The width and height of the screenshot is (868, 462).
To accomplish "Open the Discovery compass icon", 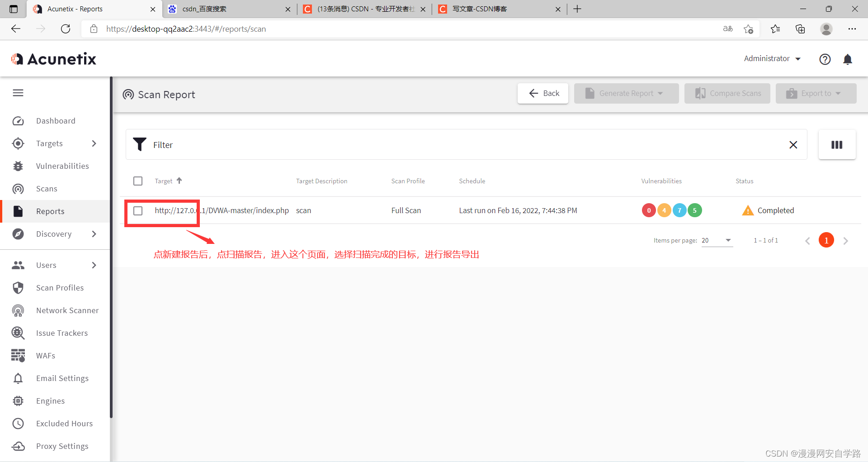I will coord(18,234).
